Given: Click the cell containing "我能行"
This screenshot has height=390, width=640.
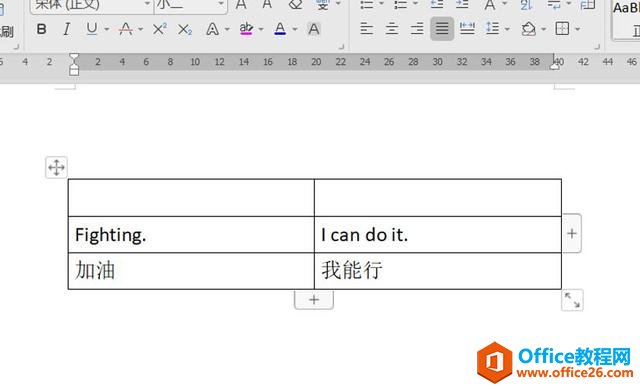Looking at the screenshot, I should 438,271.
